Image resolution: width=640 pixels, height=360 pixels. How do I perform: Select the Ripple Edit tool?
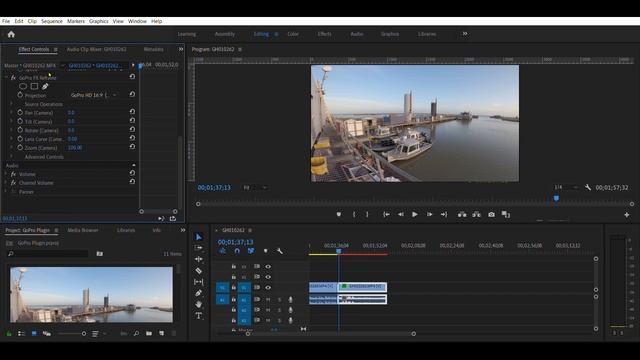pos(199,259)
